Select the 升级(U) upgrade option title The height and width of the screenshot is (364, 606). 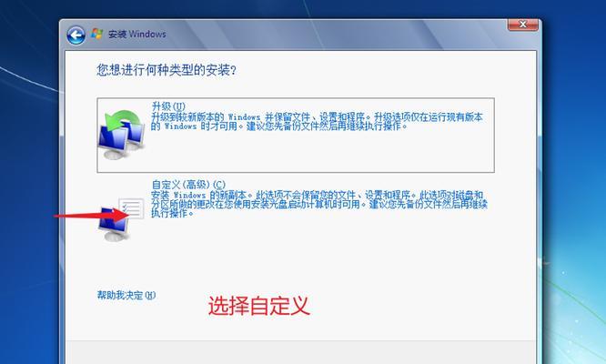pyautogui.click(x=168, y=106)
